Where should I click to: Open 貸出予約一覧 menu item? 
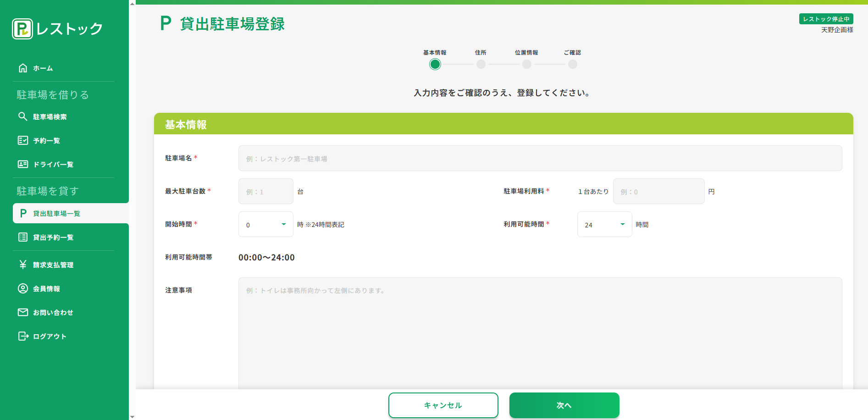53,237
